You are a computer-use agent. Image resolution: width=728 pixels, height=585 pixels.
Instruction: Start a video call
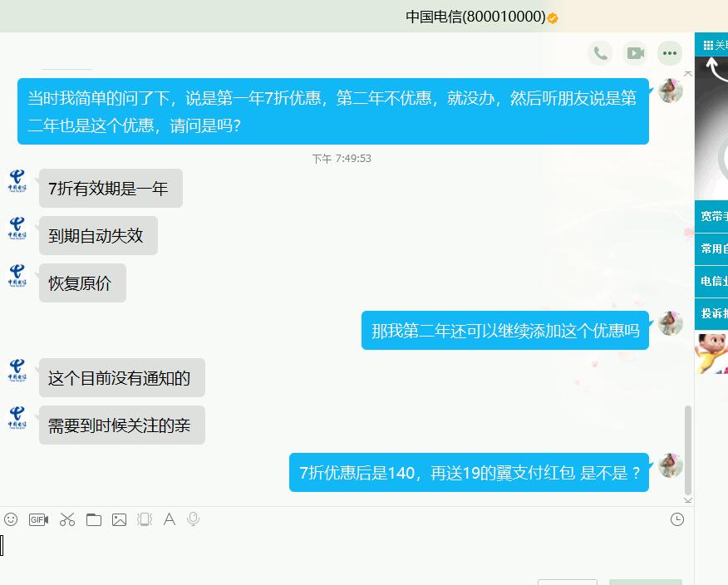(x=635, y=53)
